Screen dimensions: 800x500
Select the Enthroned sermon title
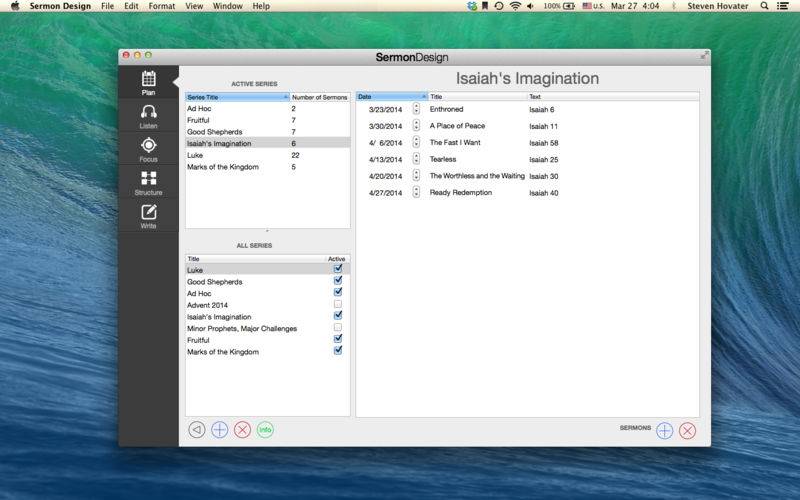(446, 109)
